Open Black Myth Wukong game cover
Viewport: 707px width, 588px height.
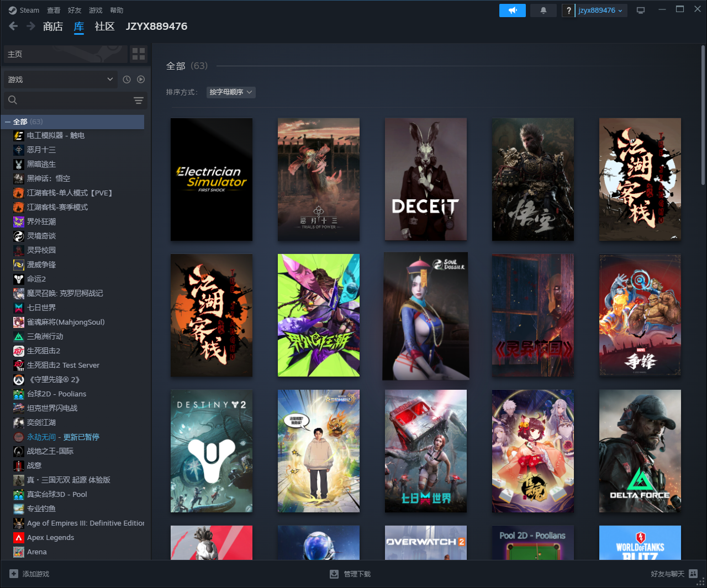click(x=533, y=179)
